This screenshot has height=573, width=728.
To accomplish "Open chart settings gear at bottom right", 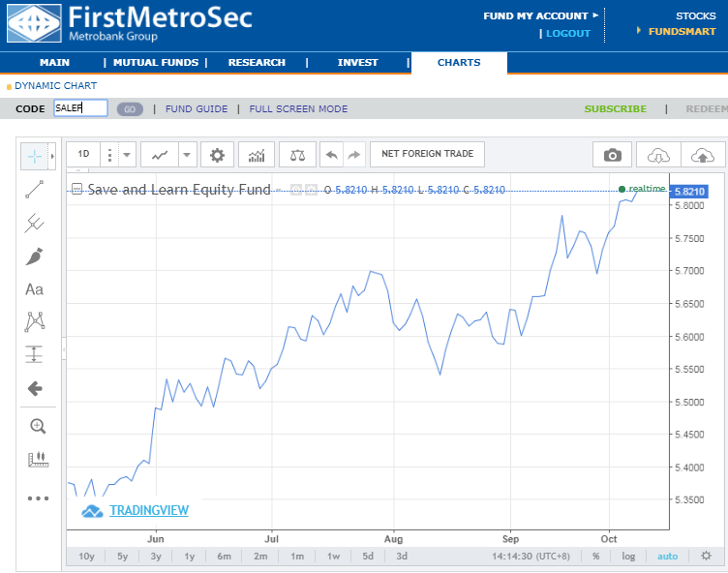I will [x=706, y=556].
